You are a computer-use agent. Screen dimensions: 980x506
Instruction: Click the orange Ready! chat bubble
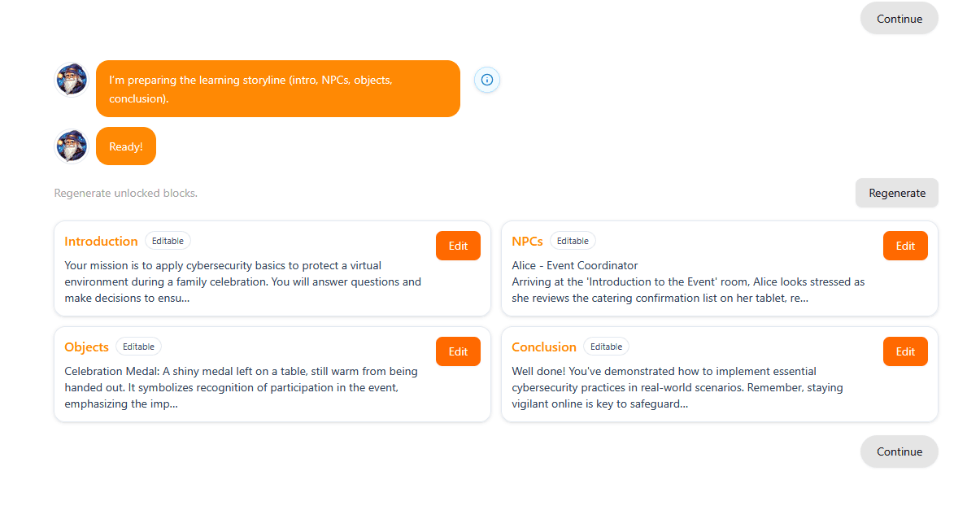coord(126,146)
